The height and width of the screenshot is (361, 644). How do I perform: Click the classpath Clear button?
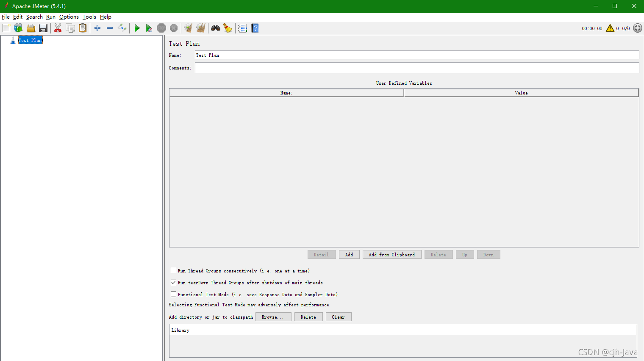[339, 317]
